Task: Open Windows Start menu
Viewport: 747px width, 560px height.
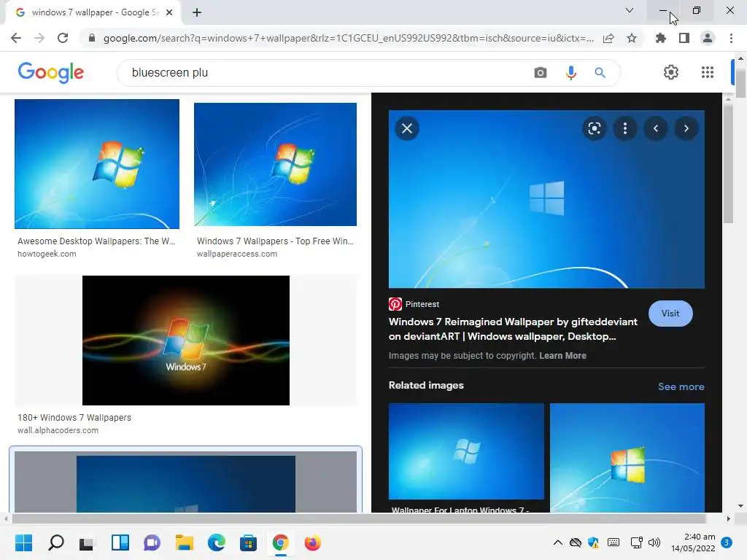Action: pos(23,542)
